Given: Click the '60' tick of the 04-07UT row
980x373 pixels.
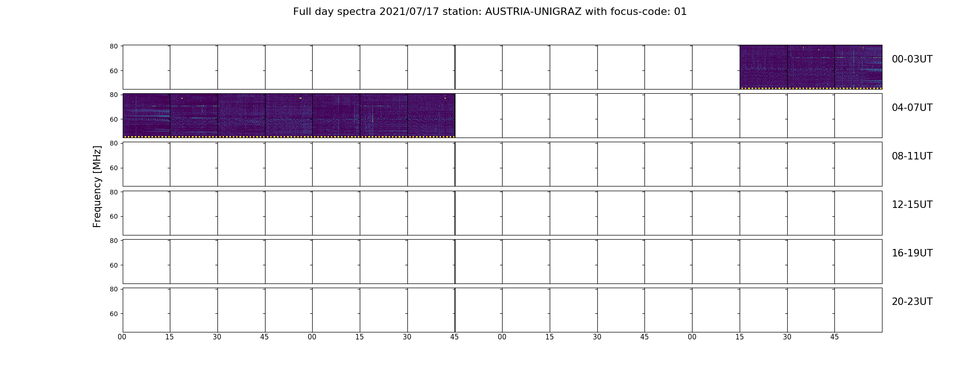Looking at the screenshot, I should [x=113, y=119].
